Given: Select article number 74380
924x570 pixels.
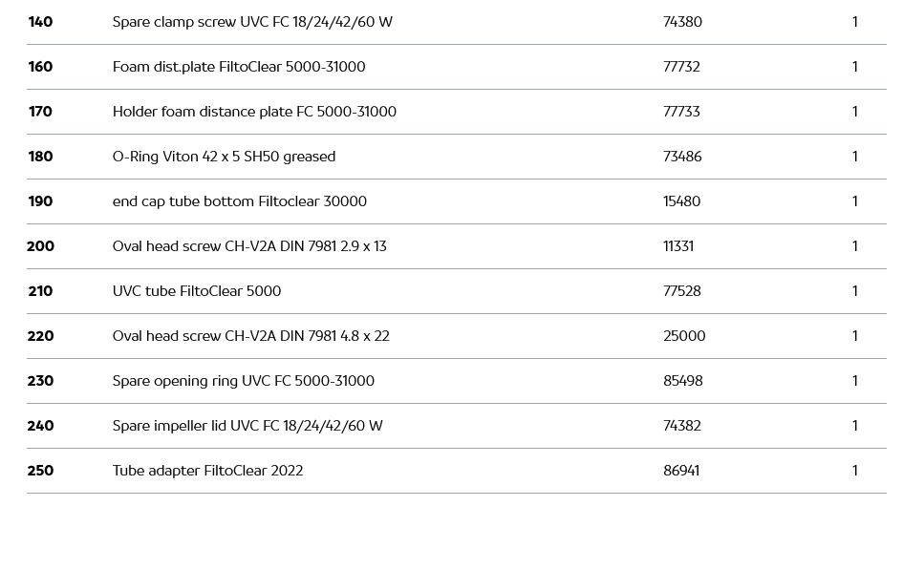Looking at the screenshot, I should (x=682, y=22).
